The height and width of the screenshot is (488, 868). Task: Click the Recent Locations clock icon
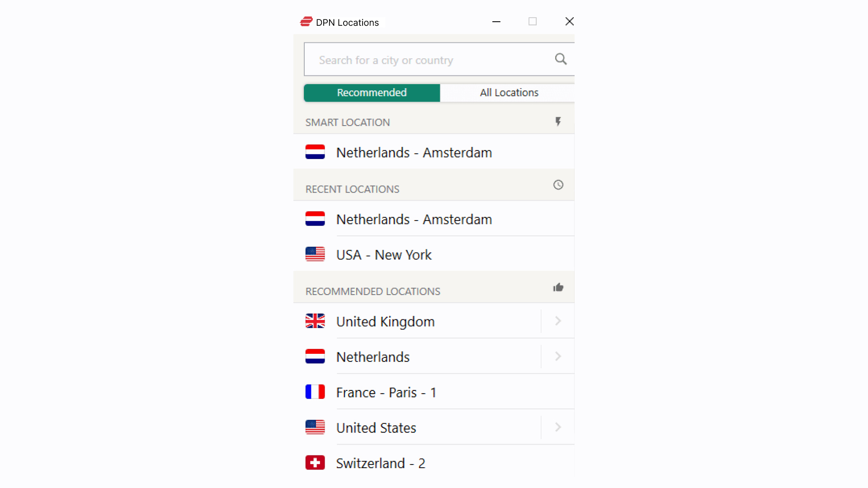tap(558, 185)
